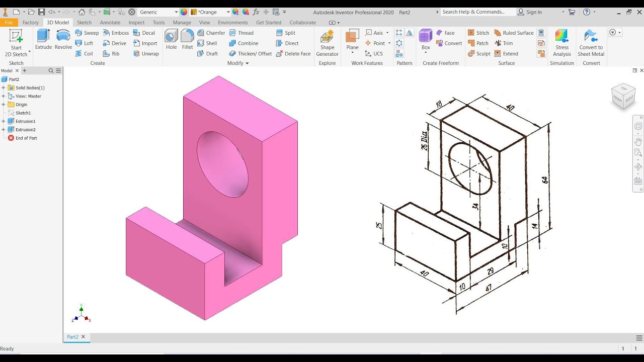Click the Sign In button

(530, 12)
